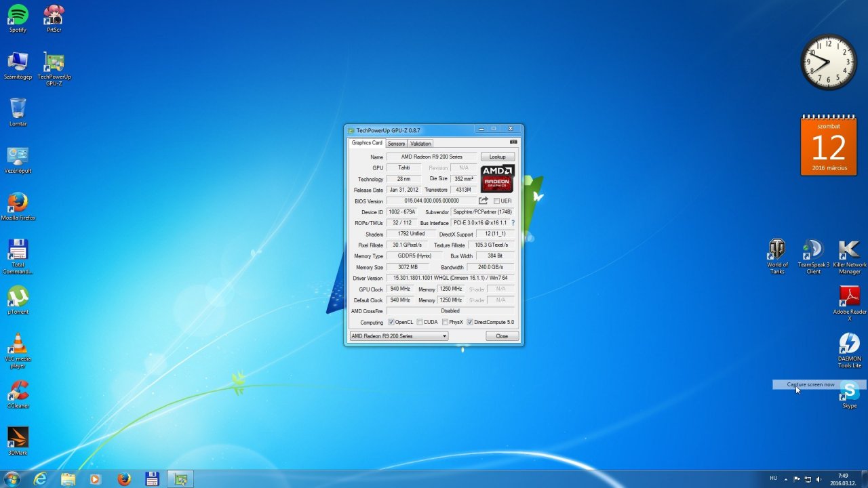
Task: Click the BIOS Version field value
Action: pyautogui.click(x=431, y=201)
